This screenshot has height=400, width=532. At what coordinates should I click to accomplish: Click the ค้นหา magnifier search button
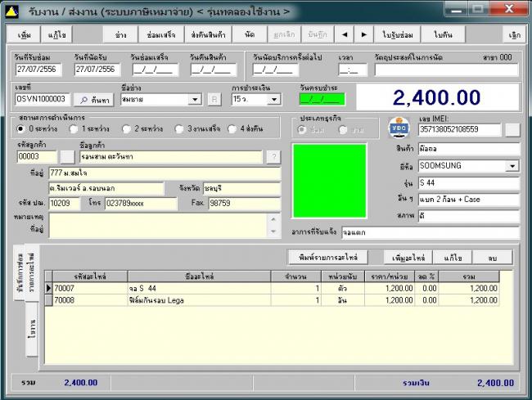[94, 99]
